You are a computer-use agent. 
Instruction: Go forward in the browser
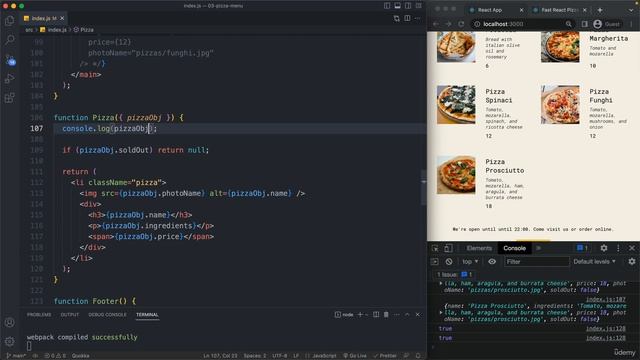(448, 24)
